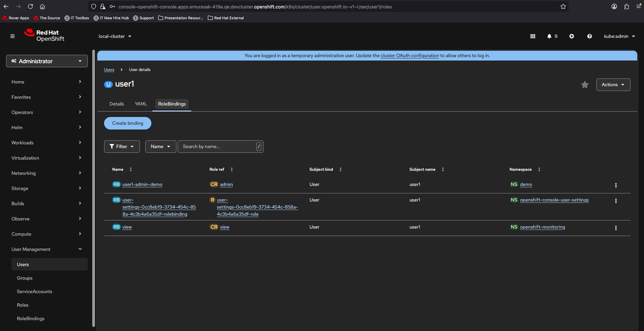644x331 pixels.
Task: Open the openshift-monitoring namespace link
Action: pos(542,227)
